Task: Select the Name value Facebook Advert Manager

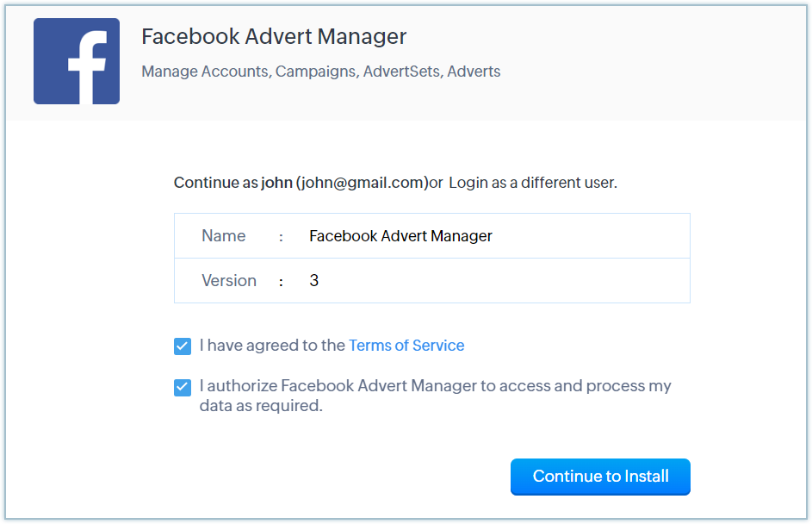Action: point(400,236)
